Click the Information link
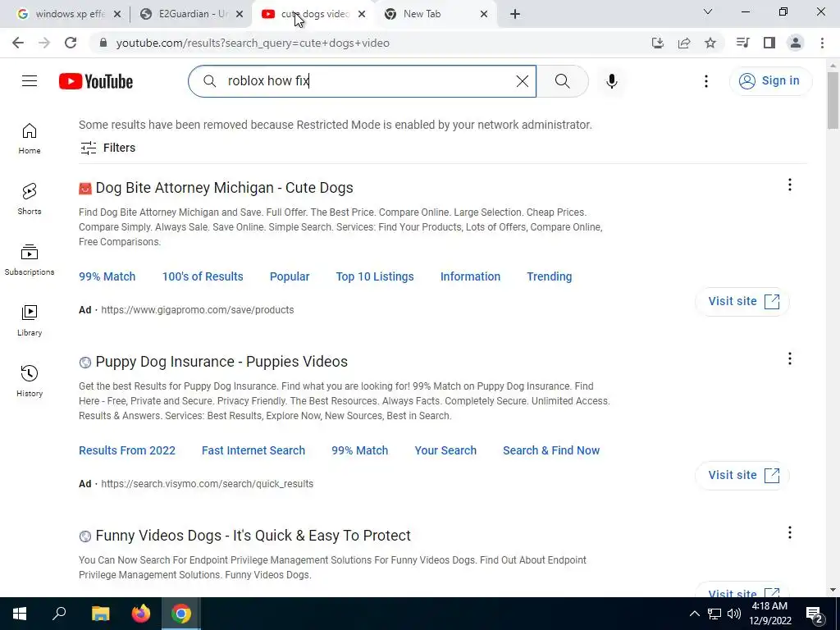840x630 pixels. pyautogui.click(x=470, y=276)
